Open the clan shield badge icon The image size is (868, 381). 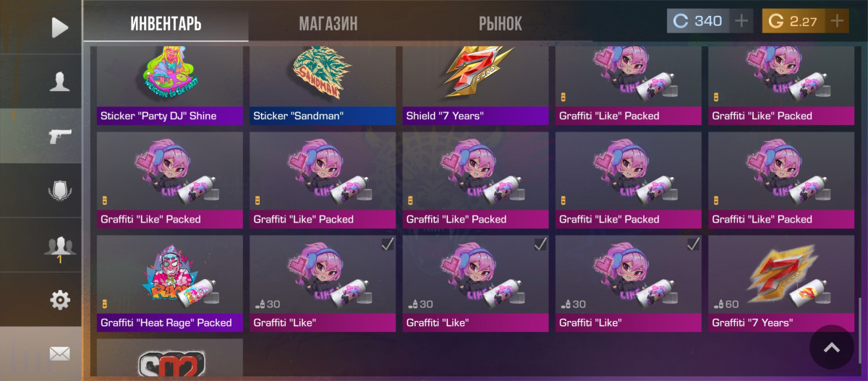(59, 190)
